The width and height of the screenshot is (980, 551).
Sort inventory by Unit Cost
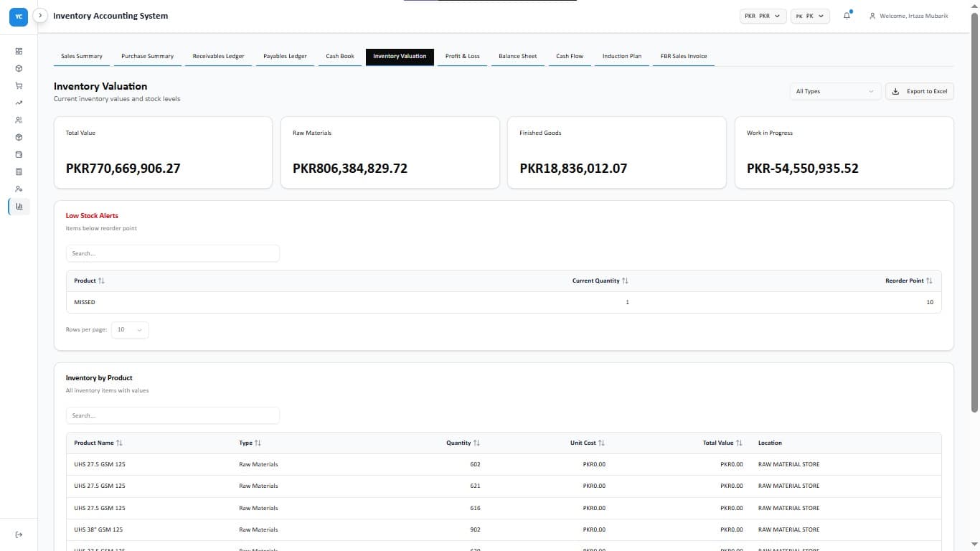click(x=588, y=443)
